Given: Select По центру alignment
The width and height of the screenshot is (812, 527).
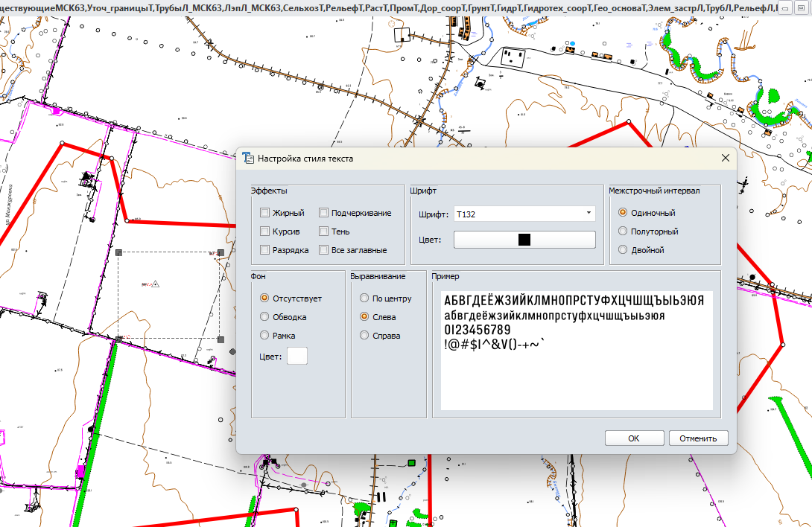Looking at the screenshot, I should (364, 298).
